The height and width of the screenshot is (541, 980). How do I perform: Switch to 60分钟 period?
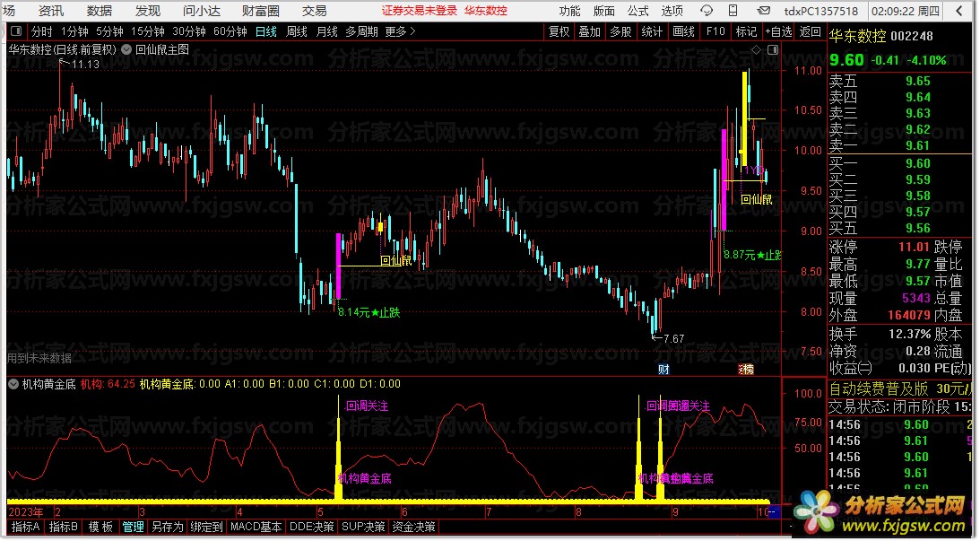tap(230, 31)
